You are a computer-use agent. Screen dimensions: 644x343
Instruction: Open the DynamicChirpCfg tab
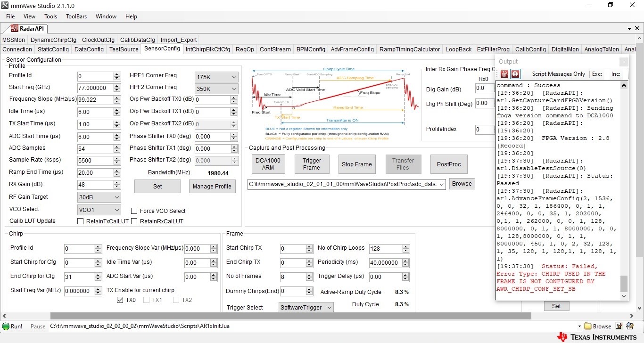pyautogui.click(x=53, y=40)
